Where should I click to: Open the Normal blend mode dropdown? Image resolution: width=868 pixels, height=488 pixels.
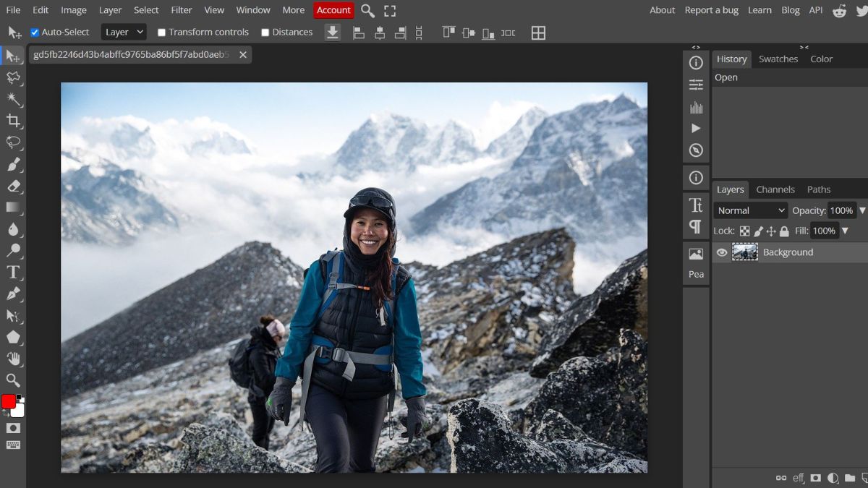click(x=750, y=210)
